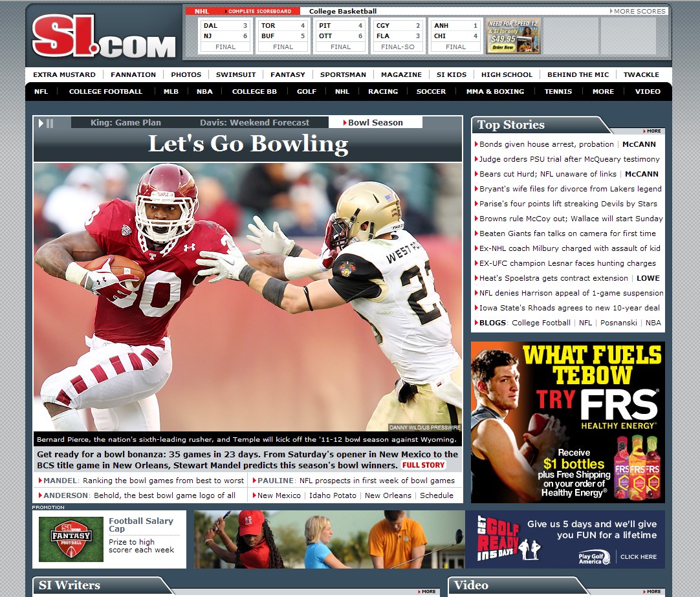Image resolution: width=700 pixels, height=597 pixels.
Task: Open the Let's Go Bowling featured photo
Action: (x=248, y=297)
